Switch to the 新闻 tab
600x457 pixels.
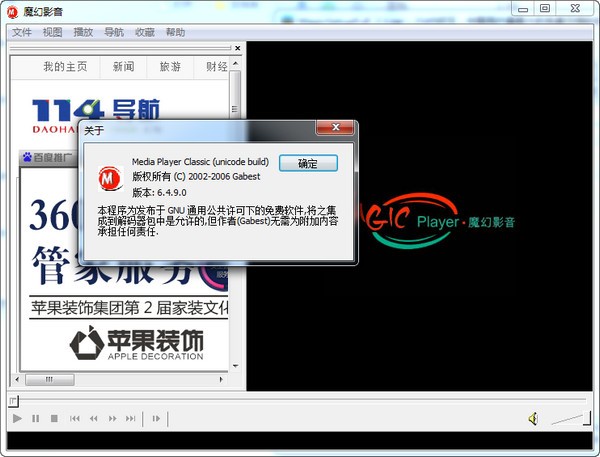point(123,67)
